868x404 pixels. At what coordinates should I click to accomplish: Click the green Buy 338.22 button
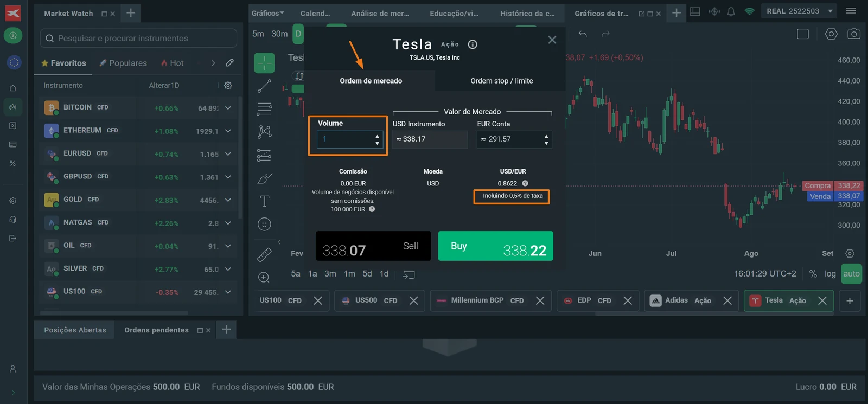496,246
